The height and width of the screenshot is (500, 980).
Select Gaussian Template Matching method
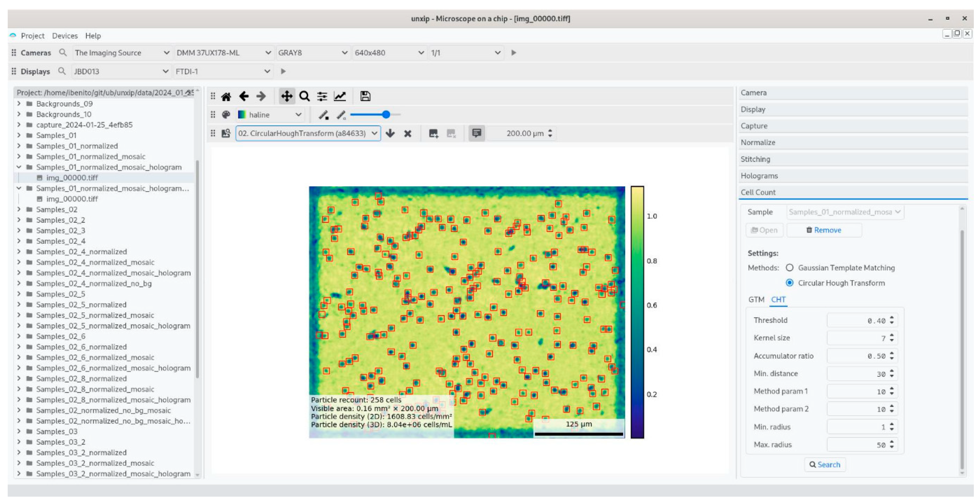click(x=789, y=268)
